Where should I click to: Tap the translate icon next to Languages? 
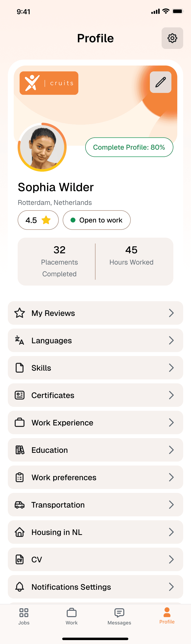(20, 340)
